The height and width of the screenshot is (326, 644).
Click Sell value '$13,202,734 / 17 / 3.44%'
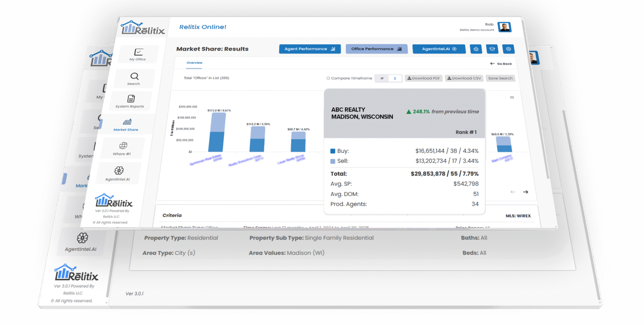click(x=447, y=161)
